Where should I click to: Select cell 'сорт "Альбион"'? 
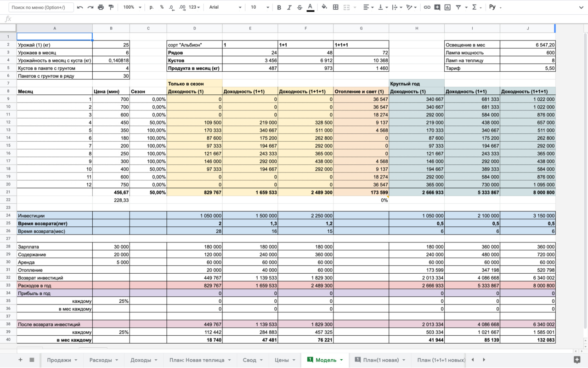pyautogui.click(x=194, y=45)
